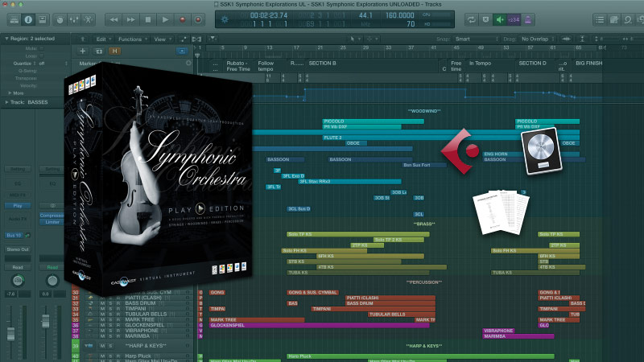The image size is (644, 362).
Task: Open the Editors scissors icon
Action: tap(88, 19)
